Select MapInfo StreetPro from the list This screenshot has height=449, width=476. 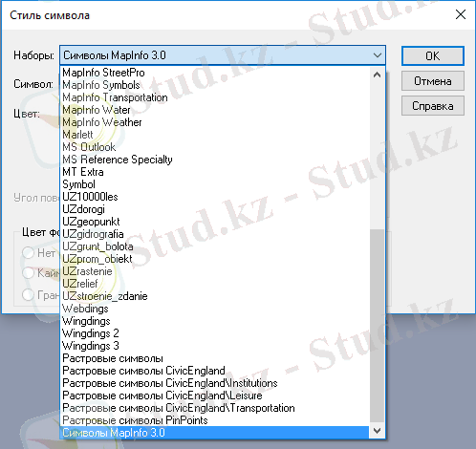pos(215,73)
